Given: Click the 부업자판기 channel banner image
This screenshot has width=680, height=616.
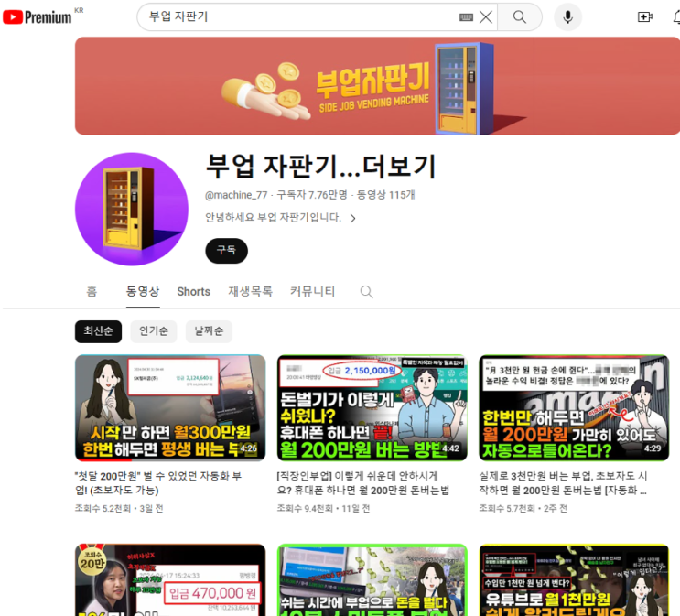Looking at the screenshot, I should [x=377, y=86].
